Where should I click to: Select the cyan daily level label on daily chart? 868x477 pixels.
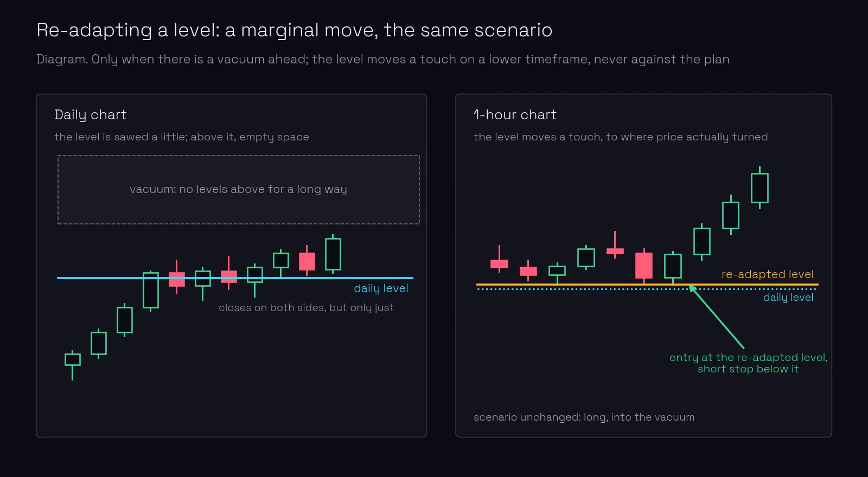381,288
